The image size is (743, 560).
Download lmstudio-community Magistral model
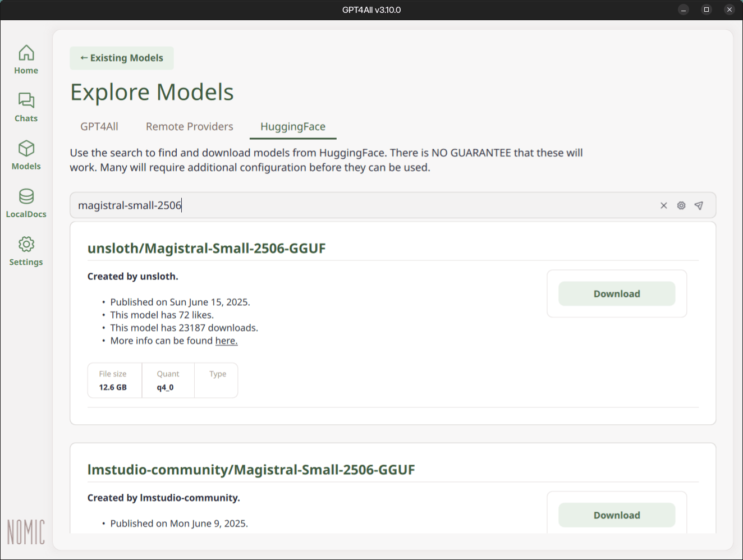(616, 515)
